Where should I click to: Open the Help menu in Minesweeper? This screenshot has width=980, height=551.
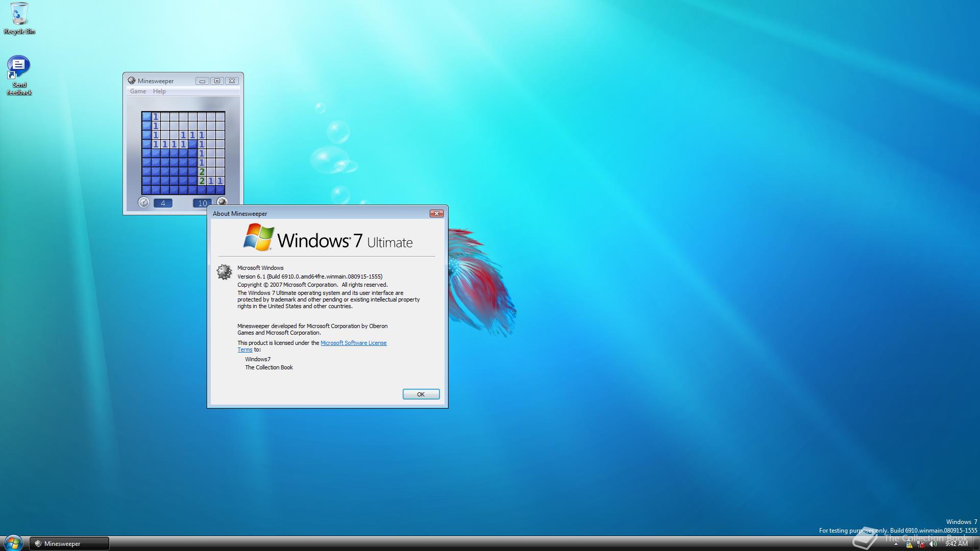(159, 91)
